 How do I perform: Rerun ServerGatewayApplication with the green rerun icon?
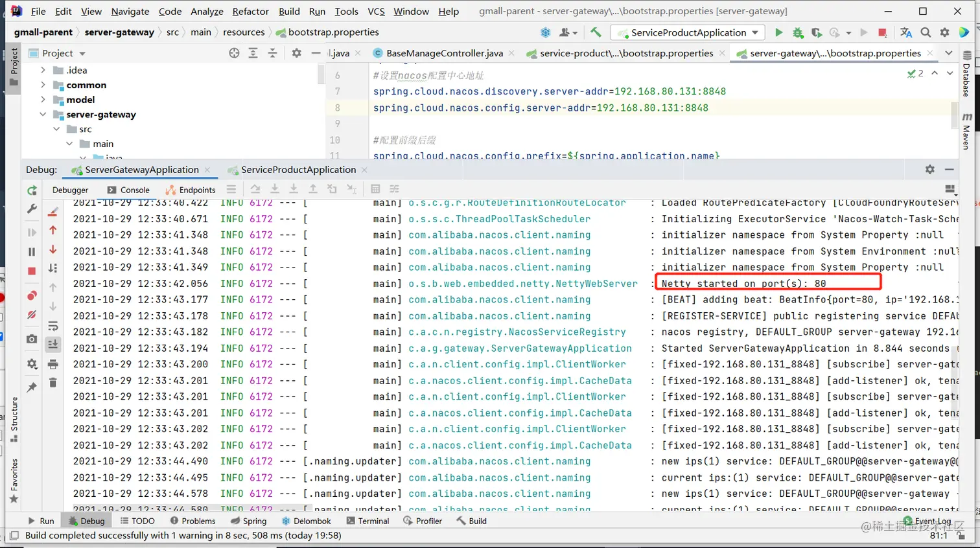32,190
